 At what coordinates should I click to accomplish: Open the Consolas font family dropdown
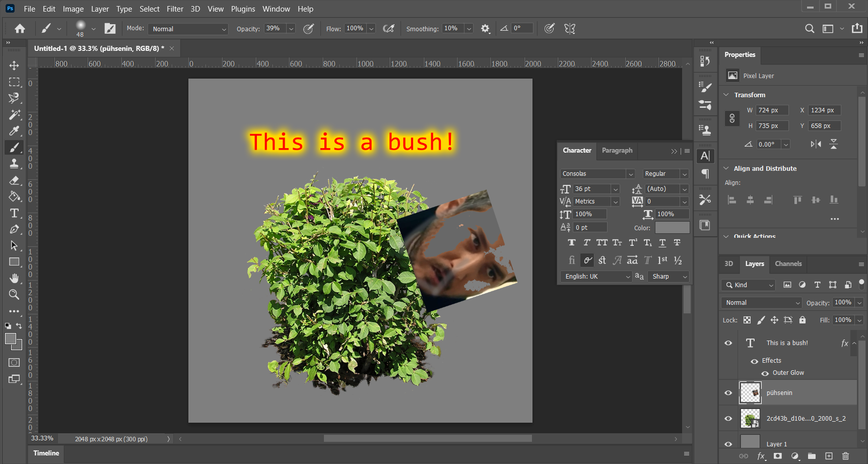point(597,174)
